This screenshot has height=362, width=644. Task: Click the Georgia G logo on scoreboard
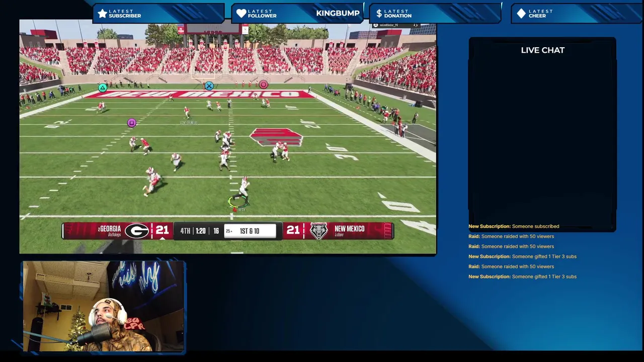pos(137,231)
